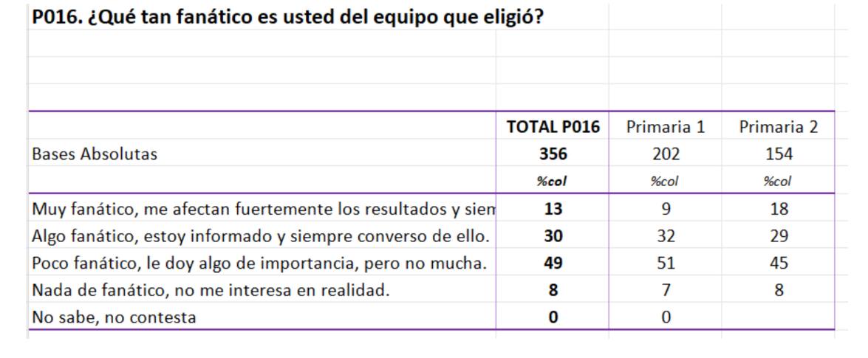Click the Bases Absolutas row label
This screenshot has width=868, height=358.
tap(95, 154)
